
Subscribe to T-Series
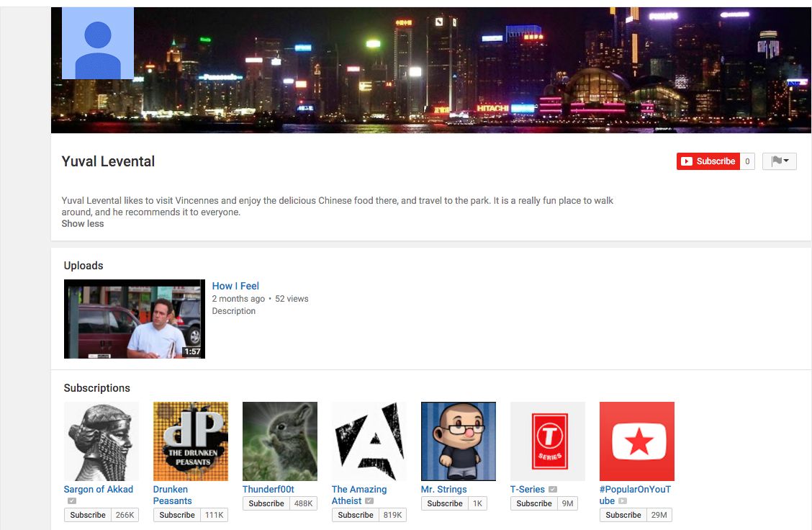pyautogui.click(x=534, y=503)
